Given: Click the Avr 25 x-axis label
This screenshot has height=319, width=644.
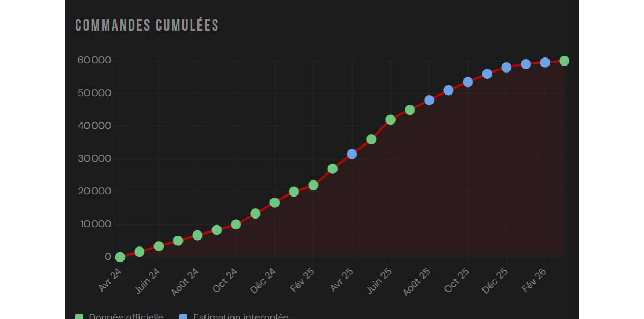Looking at the screenshot, I should 342,279.
